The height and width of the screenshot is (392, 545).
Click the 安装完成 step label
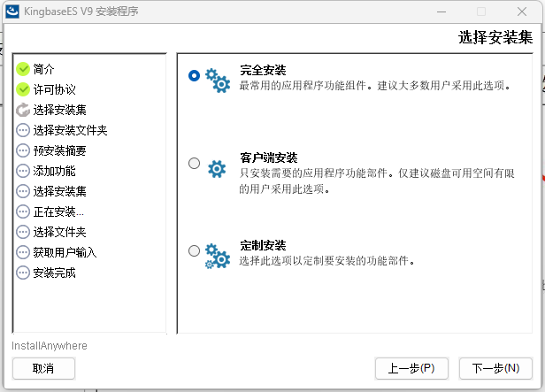55,273
